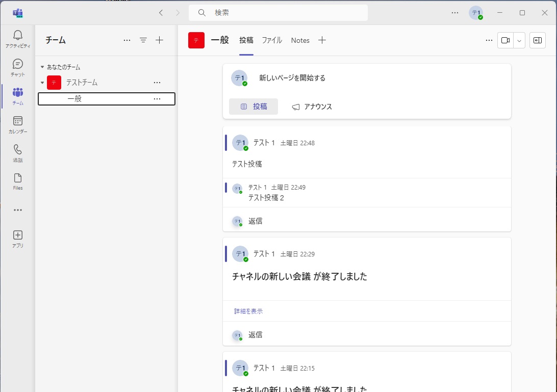557x392 pixels.
Task: Switch to the Notes tab
Action: point(300,40)
